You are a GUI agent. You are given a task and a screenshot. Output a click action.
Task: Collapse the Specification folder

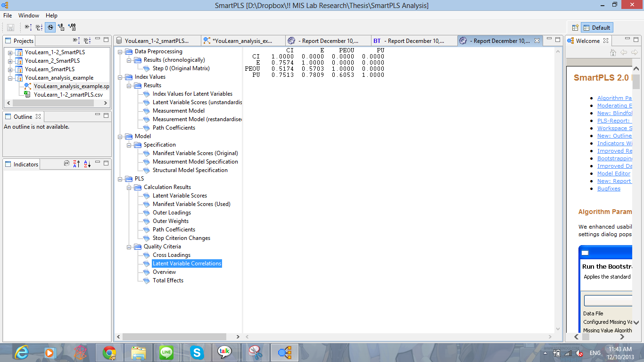(x=128, y=145)
